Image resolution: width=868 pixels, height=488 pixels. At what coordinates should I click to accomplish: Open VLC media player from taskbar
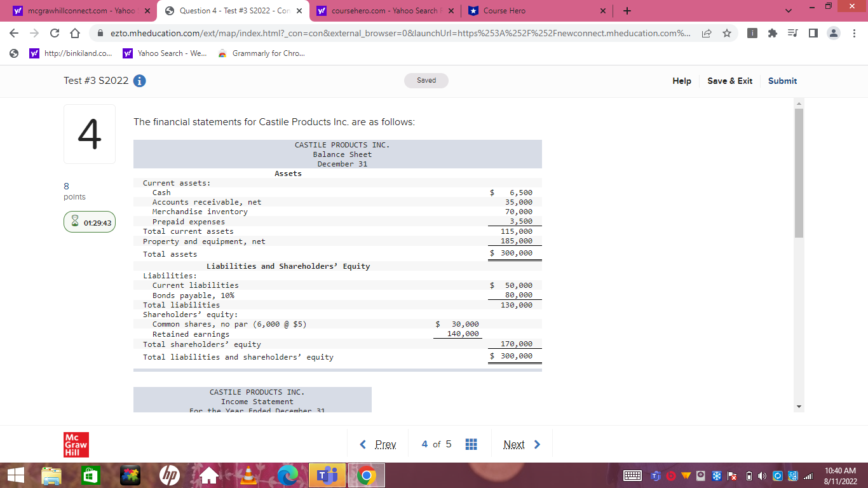pyautogui.click(x=248, y=475)
